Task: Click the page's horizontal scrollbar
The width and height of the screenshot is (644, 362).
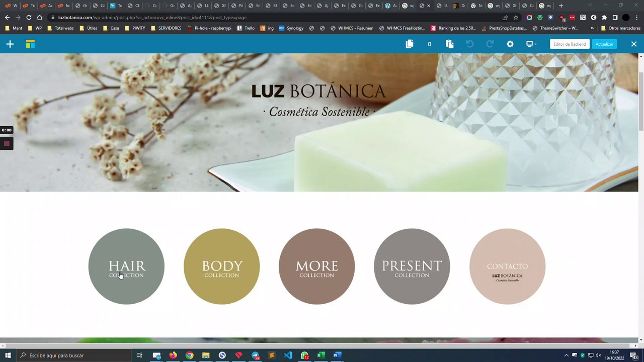Action: (x=319, y=345)
